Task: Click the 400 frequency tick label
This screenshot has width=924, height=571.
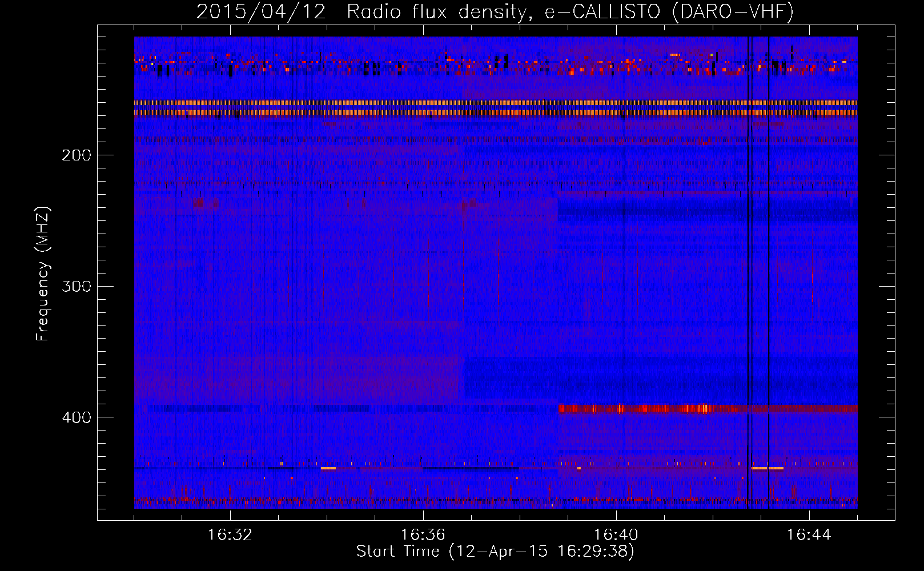Action: [77, 417]
